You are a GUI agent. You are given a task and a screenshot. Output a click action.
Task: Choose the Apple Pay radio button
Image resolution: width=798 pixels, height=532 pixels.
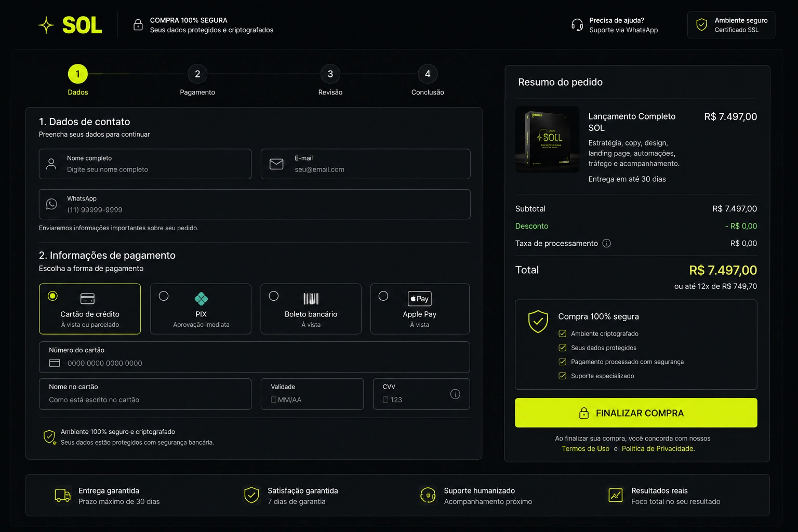383,296
